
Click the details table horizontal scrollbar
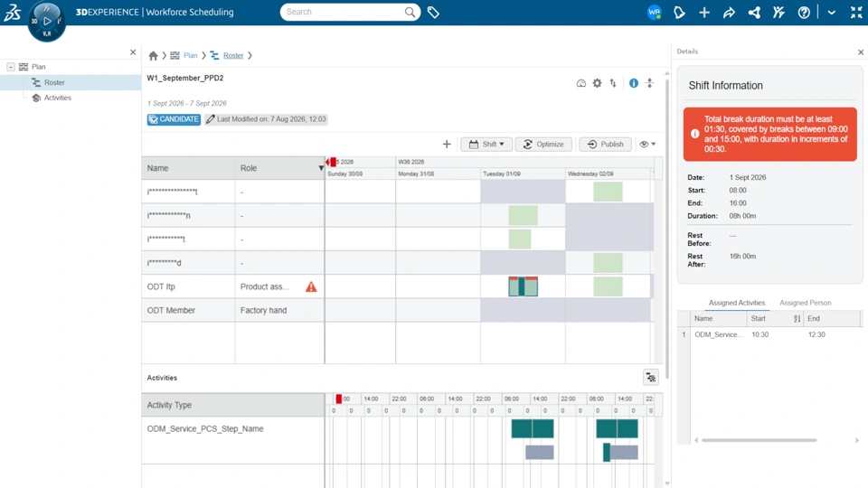759,440
